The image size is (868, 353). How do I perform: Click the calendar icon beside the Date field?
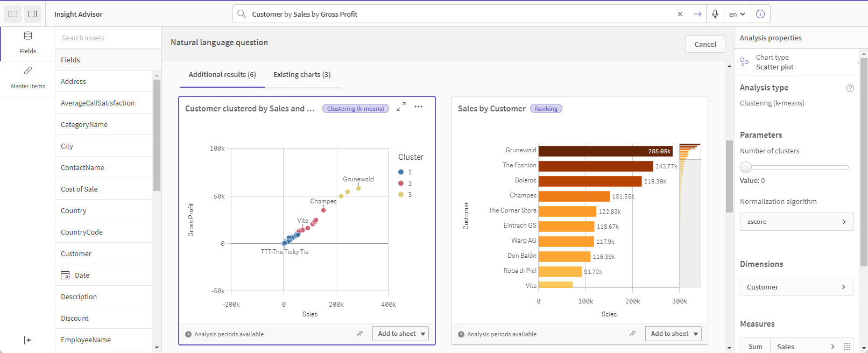[65, 275]
